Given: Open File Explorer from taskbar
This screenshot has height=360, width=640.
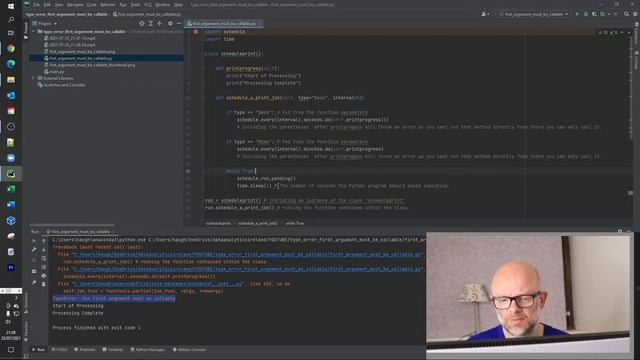Looking at the screenshot, I should (11, 80).
